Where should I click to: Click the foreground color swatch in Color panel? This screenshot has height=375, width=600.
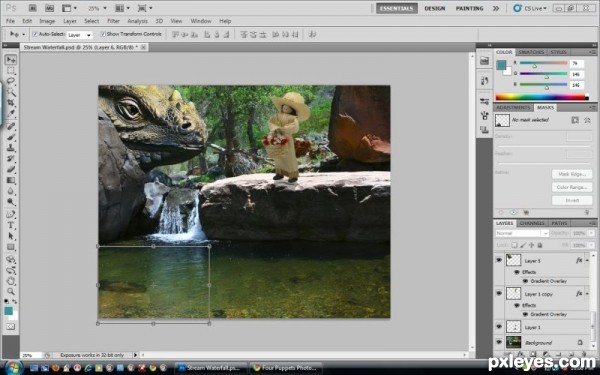501,65
